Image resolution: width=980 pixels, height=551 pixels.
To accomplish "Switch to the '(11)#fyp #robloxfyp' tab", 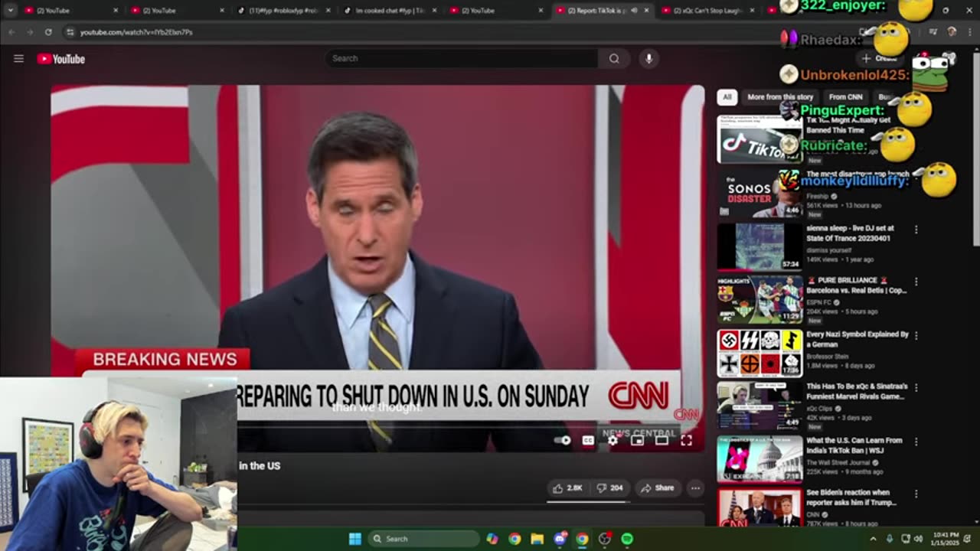I will [284, 11].
